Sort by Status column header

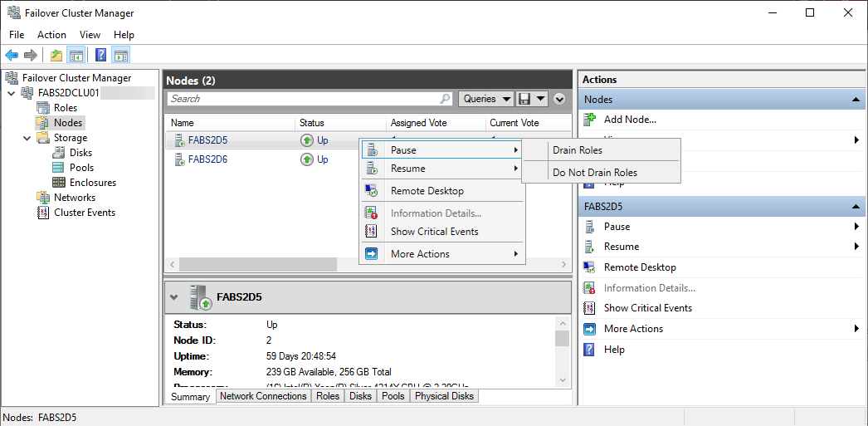[341, 123]
